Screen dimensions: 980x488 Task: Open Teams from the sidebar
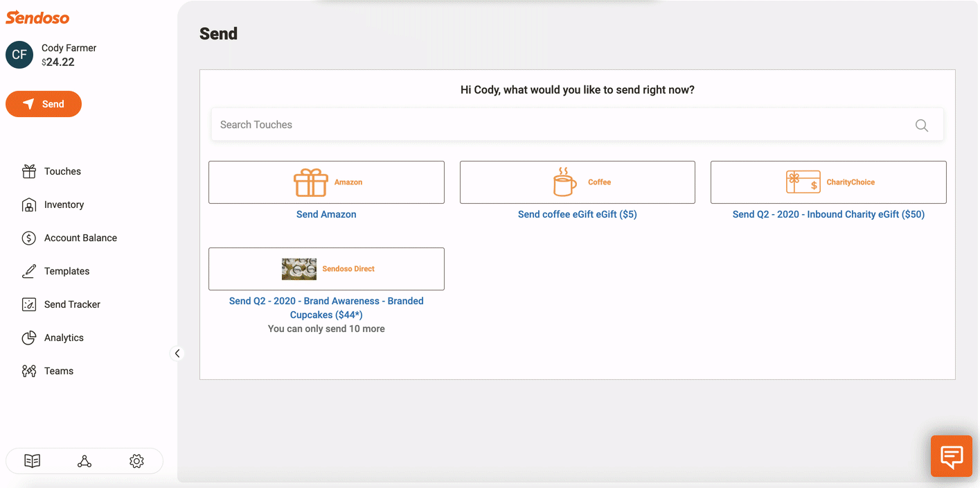coord(58,371)
